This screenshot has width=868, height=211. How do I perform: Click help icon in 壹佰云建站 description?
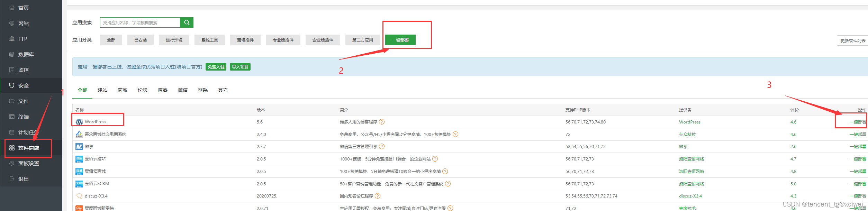(435, 159)
